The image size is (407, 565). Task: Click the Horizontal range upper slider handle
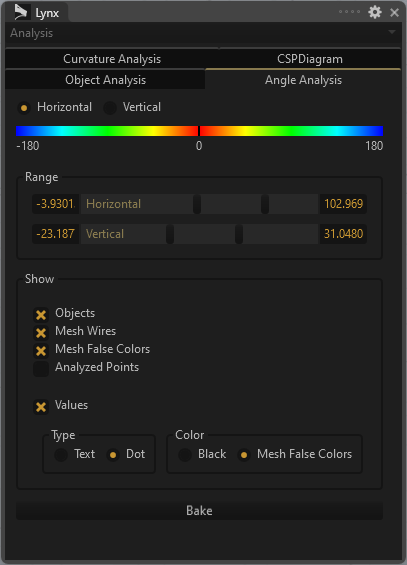[265, 204]
